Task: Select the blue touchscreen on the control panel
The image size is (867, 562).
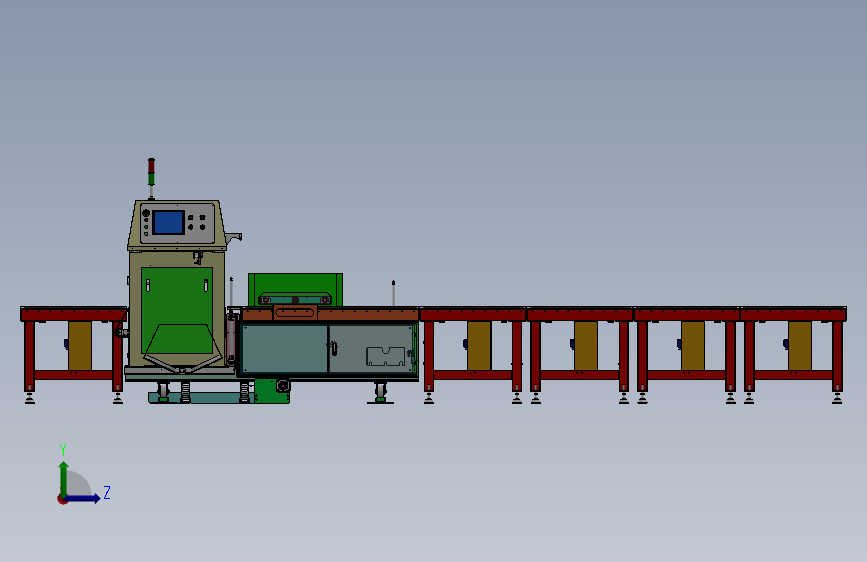Action: pos(169,222)
